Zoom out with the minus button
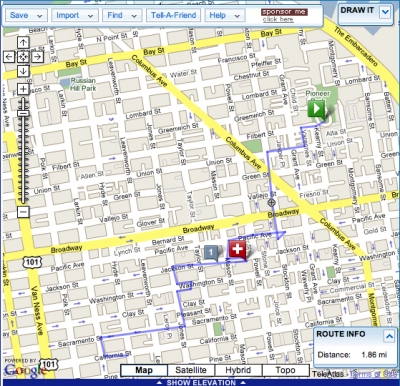This screenshot has height=386, width=400. point(23,212)
